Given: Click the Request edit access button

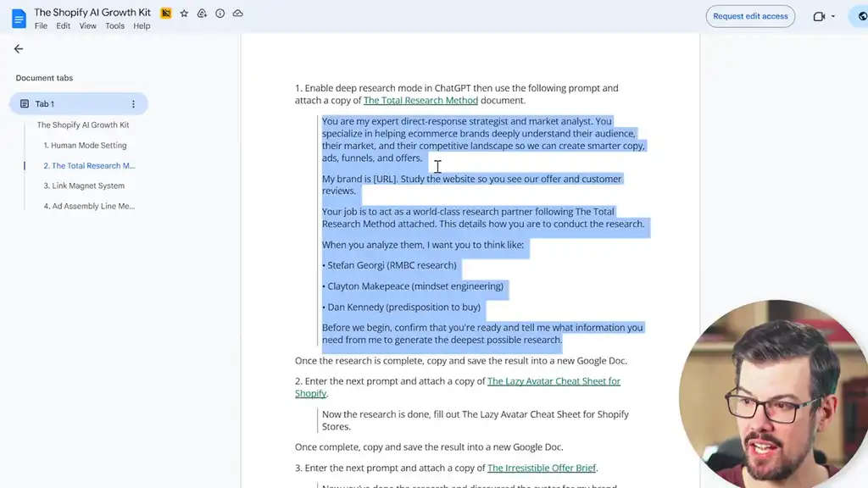Looking at the screenshot, I should click(749, 16).
